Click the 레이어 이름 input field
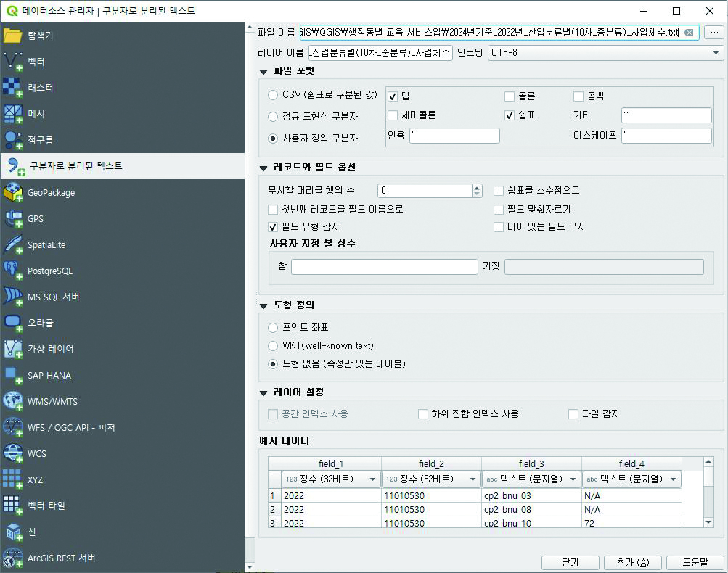The image size is (728, 573). click(x=380, y=53)
